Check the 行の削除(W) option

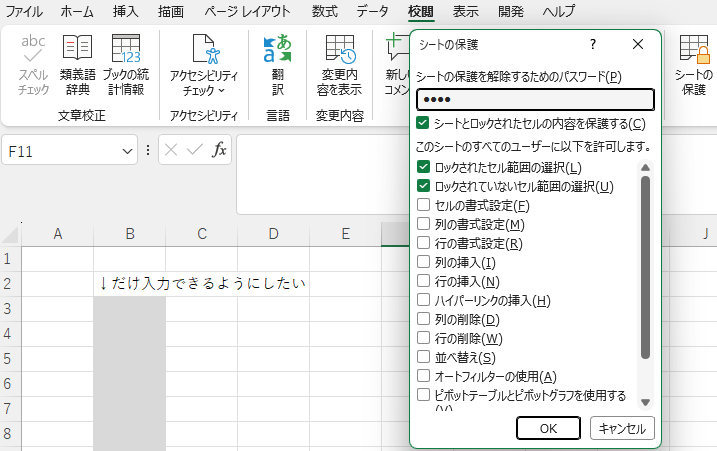point(423,338)
